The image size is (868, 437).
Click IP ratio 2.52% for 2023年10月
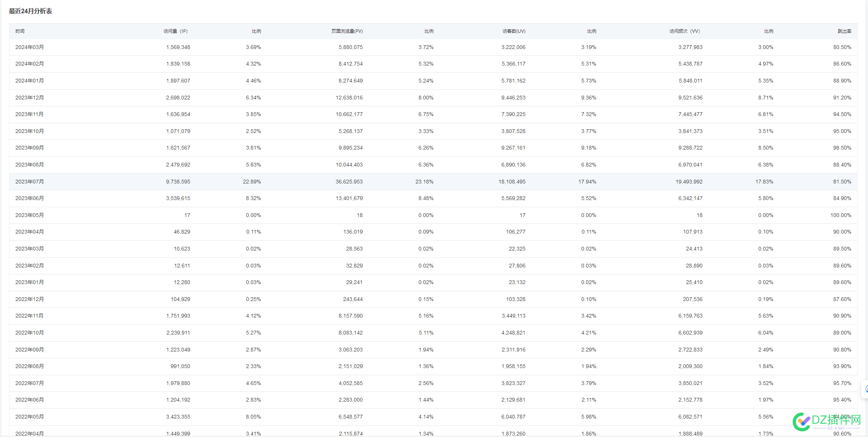(x=254, y=131)
